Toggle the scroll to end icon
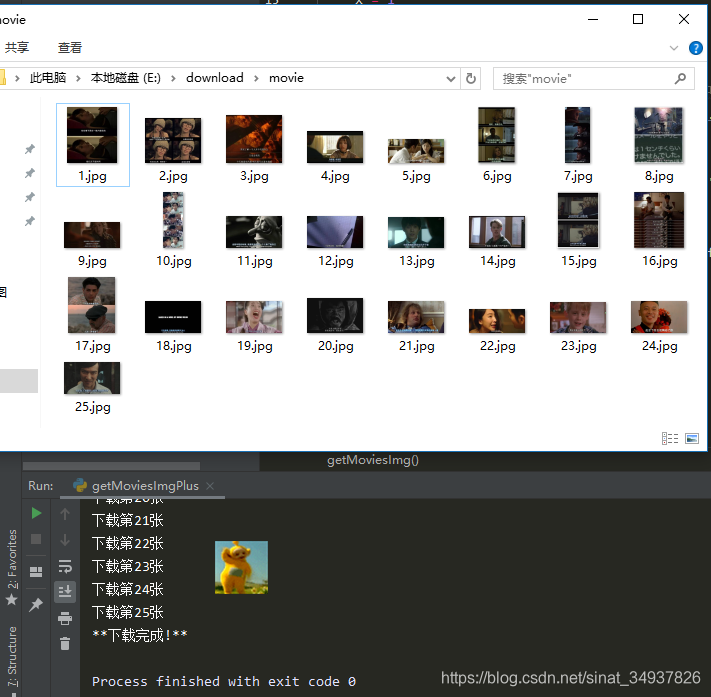 click(x=65, y=592)
